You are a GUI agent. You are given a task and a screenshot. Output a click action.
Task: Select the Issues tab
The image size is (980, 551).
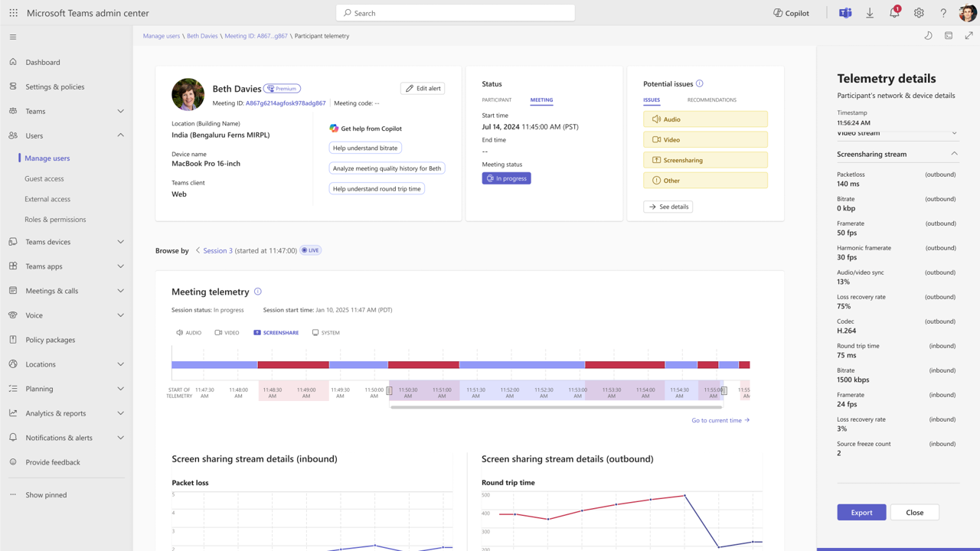click(652, 100)
